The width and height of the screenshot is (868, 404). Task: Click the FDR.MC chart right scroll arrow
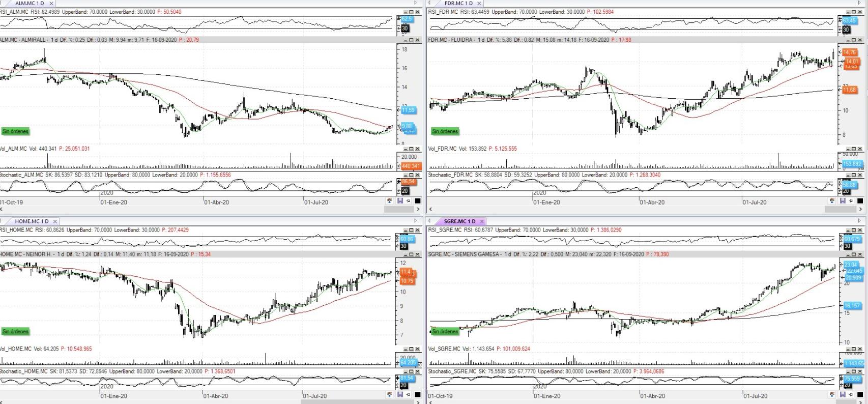tap(860, 209)
